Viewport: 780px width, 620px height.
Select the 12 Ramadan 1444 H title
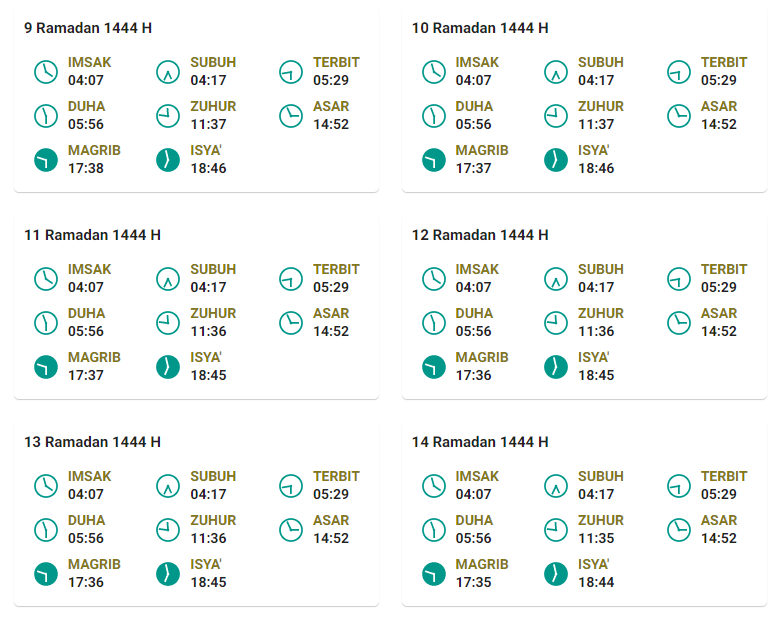coord(480,235)
